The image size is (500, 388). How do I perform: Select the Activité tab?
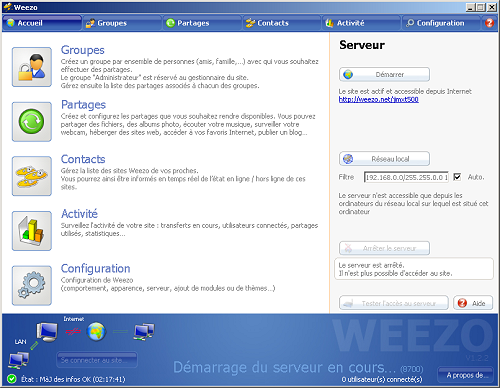pos(362,23)
